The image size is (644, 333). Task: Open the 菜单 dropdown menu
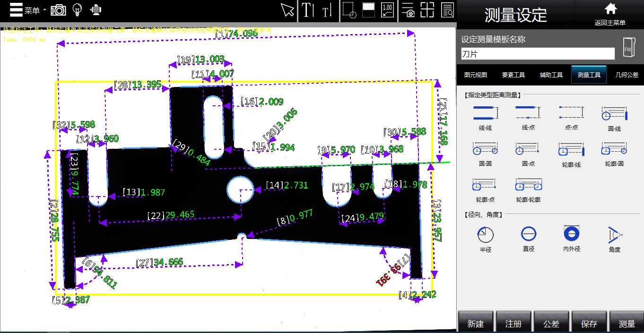[x=27, y=10]
